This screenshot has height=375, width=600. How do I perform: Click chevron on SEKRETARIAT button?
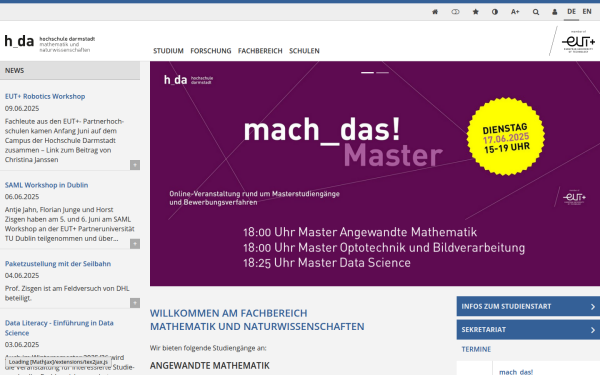coord(593,330)
